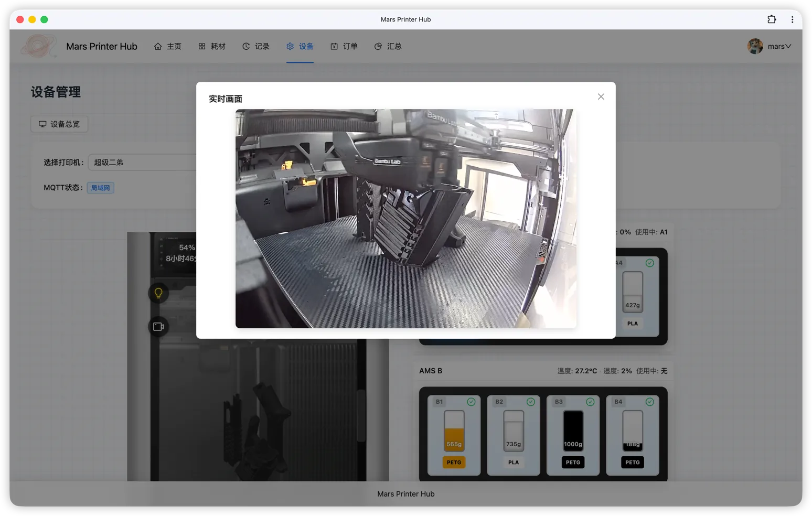Click the light bulb icon on printer
Image resolution: width=812 pixels, height=516 pixels.
click(x=158, y=293)
